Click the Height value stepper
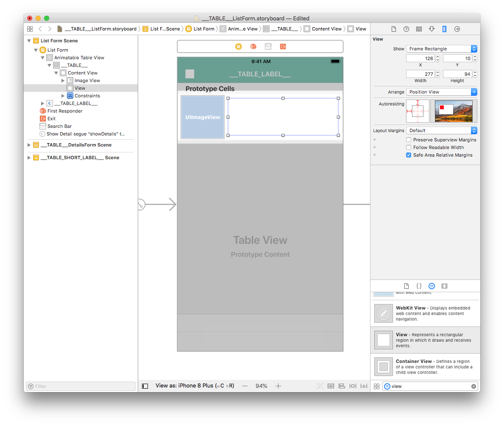This screenshot has width=504, height=426. click(475, 74)
